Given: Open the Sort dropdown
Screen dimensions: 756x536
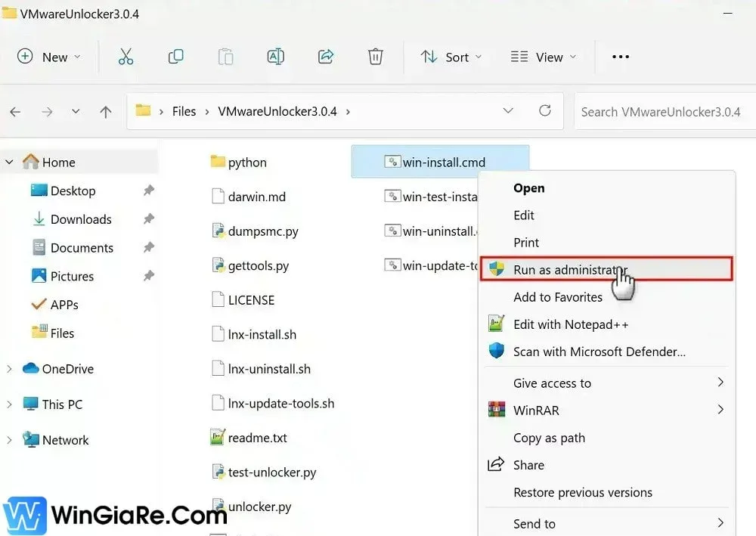Looking at the screenshot, I should tap(451, 57).
